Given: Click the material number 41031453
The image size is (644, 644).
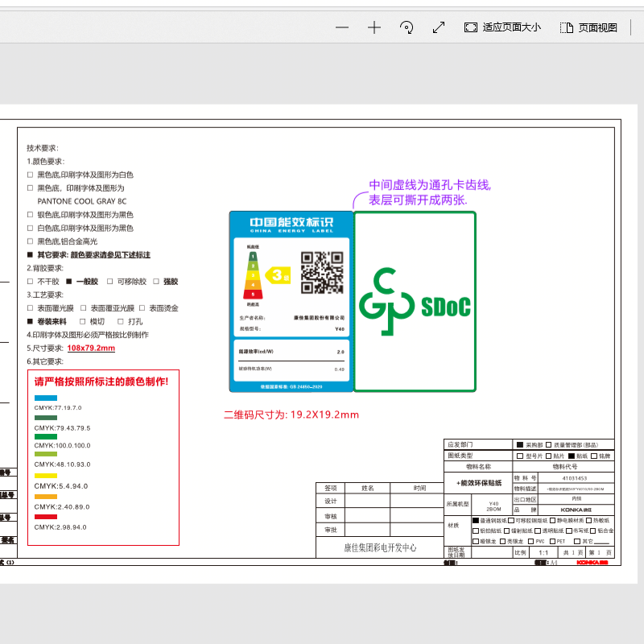Looking at the screenshot, I should [x=575, y=478].
